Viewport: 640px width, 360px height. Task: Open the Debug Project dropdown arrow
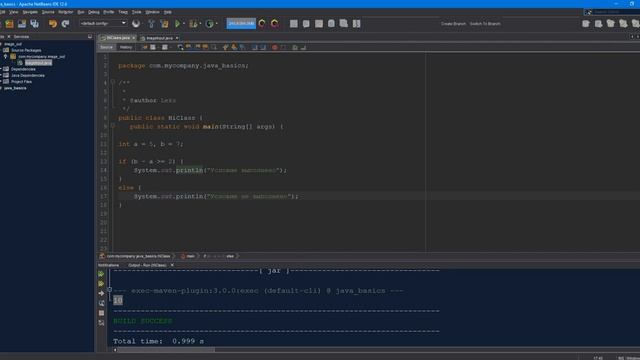coord(200,24)
